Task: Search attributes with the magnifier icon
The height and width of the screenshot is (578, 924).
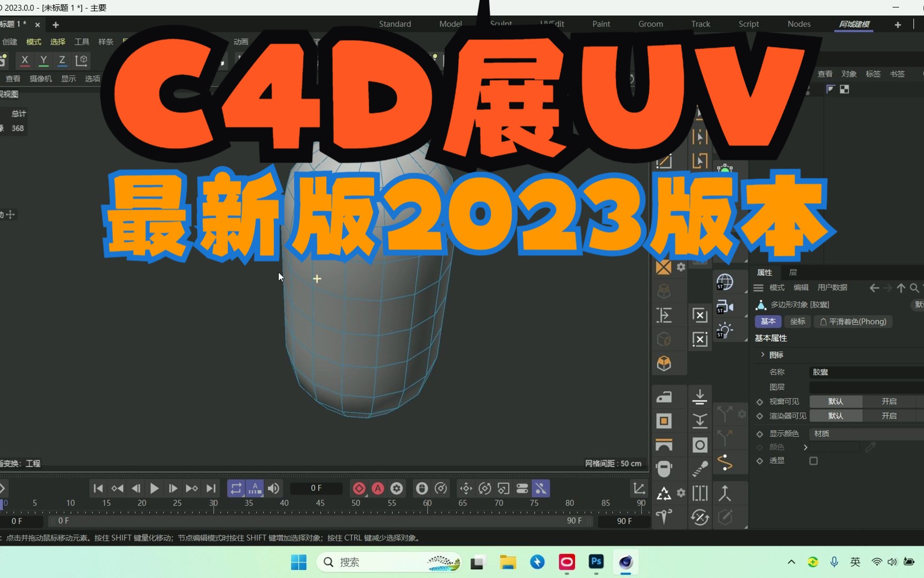Action: coord(914,288)
